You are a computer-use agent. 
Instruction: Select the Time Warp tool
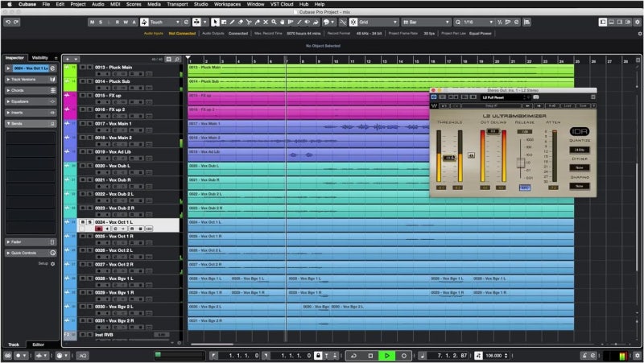pyautogui.click(x=291, y=23)
